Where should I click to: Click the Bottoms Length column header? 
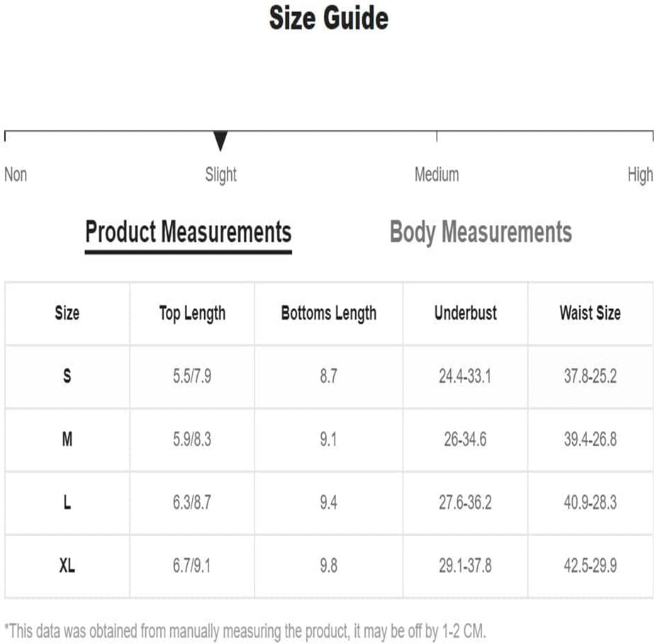coord(328,313)
